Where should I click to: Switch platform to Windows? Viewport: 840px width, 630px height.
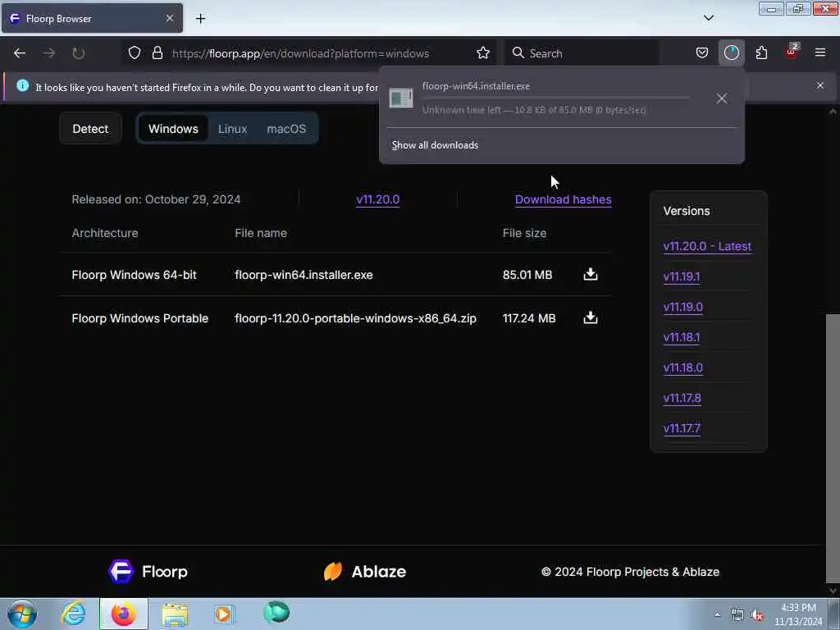(x=173, y=129)
